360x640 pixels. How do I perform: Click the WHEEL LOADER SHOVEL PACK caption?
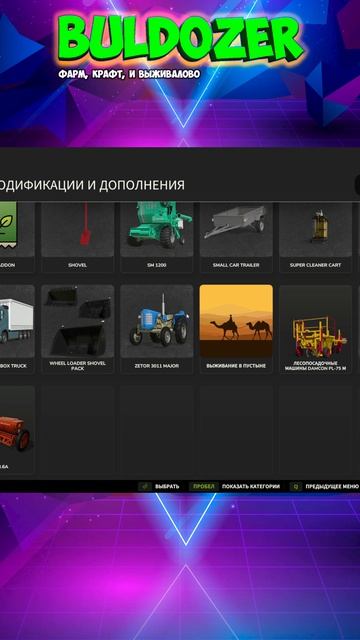78,366
